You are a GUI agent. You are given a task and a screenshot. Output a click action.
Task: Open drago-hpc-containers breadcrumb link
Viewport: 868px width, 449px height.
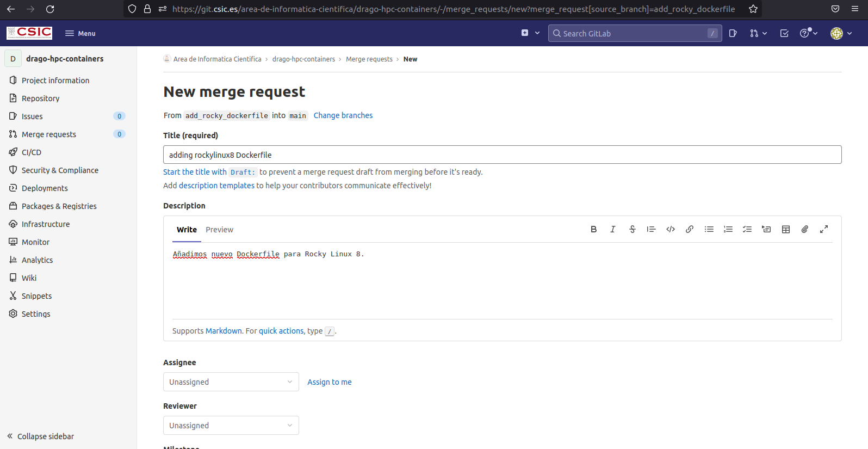[303, 59]
